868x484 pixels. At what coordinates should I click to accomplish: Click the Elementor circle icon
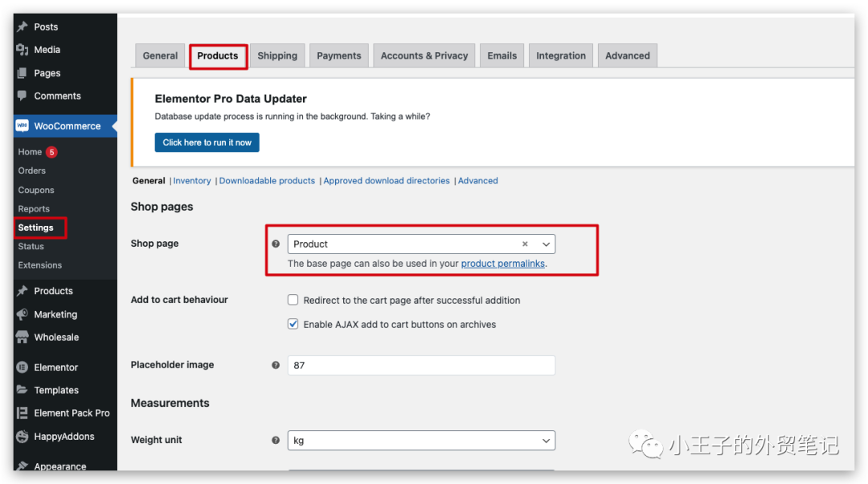tap(23, 367)
